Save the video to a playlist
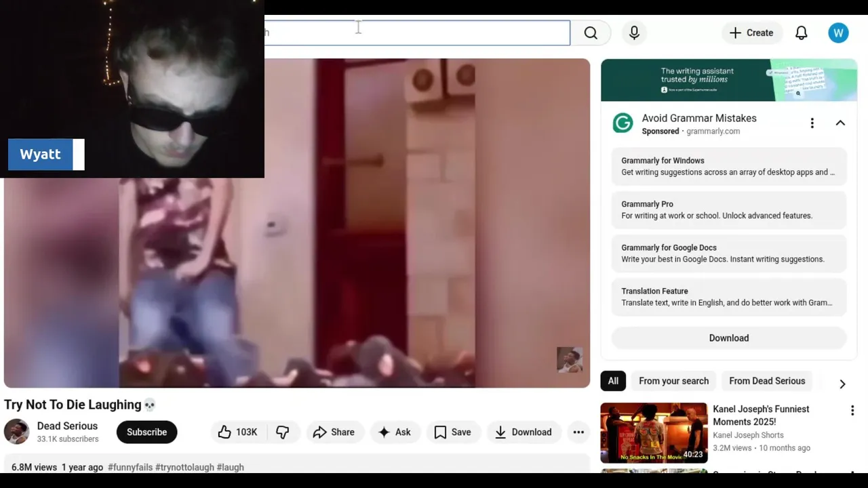 [452, 432]
